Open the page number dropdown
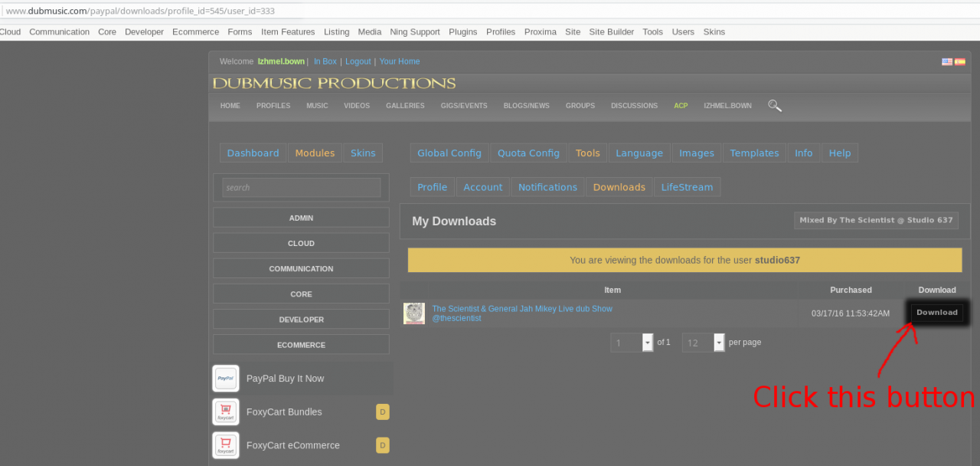This screenshot has width=980, height=466. [648, 343]
